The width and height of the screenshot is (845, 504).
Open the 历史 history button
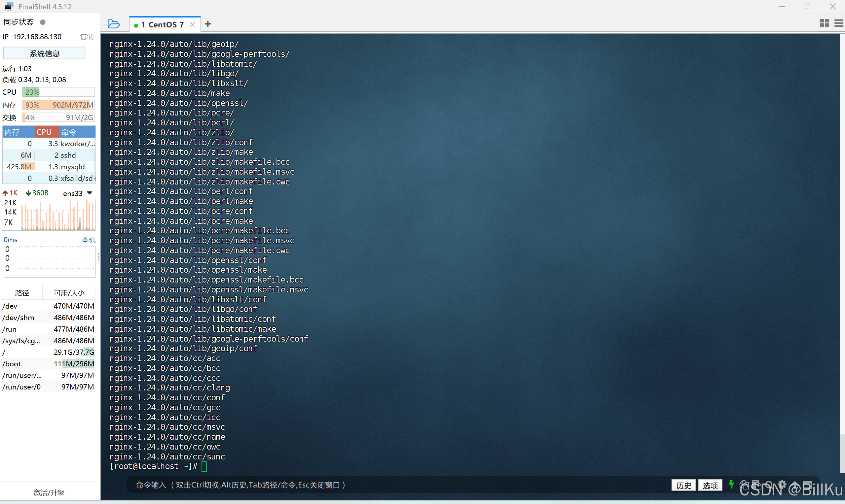(x=683, y=485)
